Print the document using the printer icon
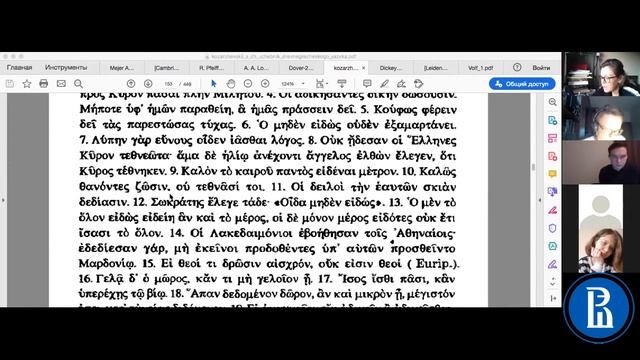The width and height of the screenshot is (640, 360). point(44,84)
